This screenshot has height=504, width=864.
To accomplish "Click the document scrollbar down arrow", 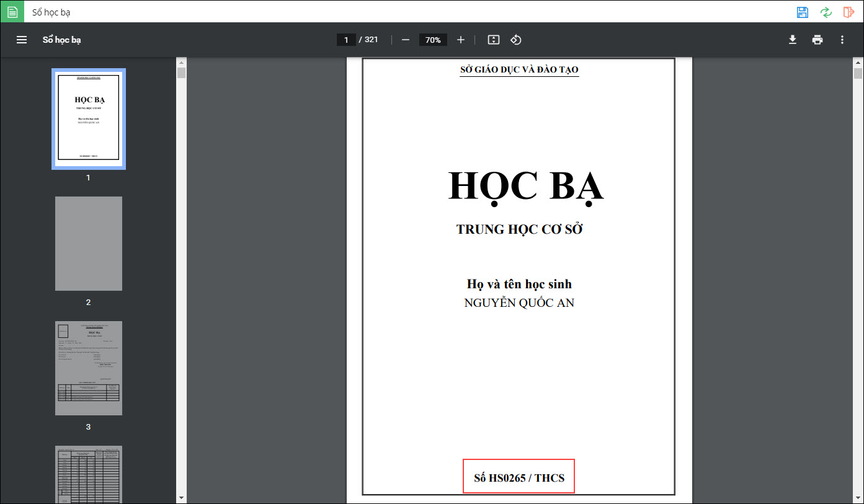I will pos(858,497).
